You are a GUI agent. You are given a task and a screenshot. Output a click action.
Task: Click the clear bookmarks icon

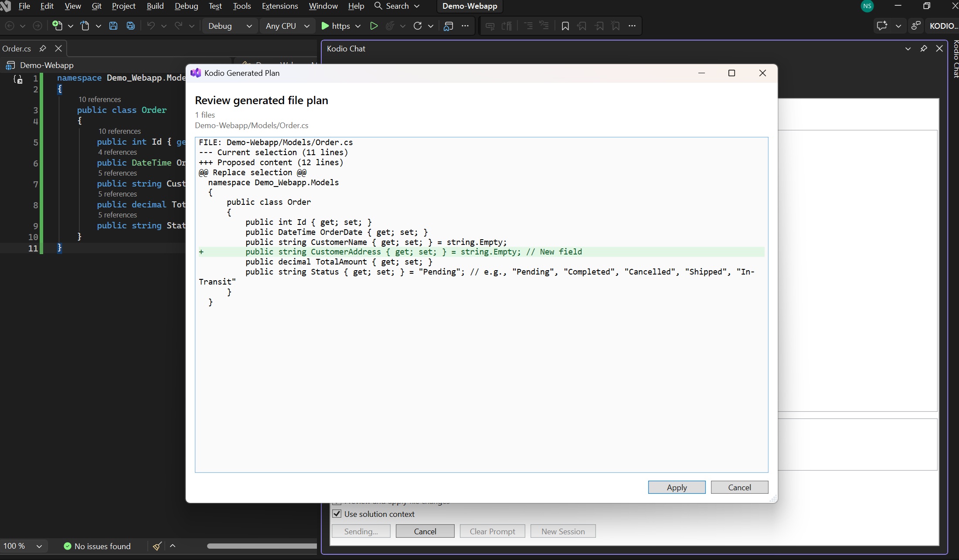[x=616, y=26]
